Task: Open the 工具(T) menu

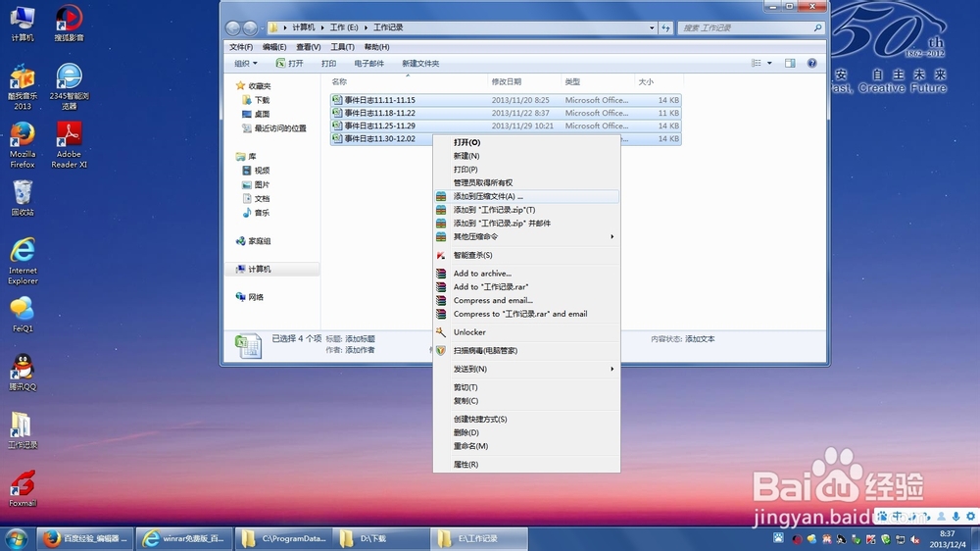Action: click(x=342, y=47)
